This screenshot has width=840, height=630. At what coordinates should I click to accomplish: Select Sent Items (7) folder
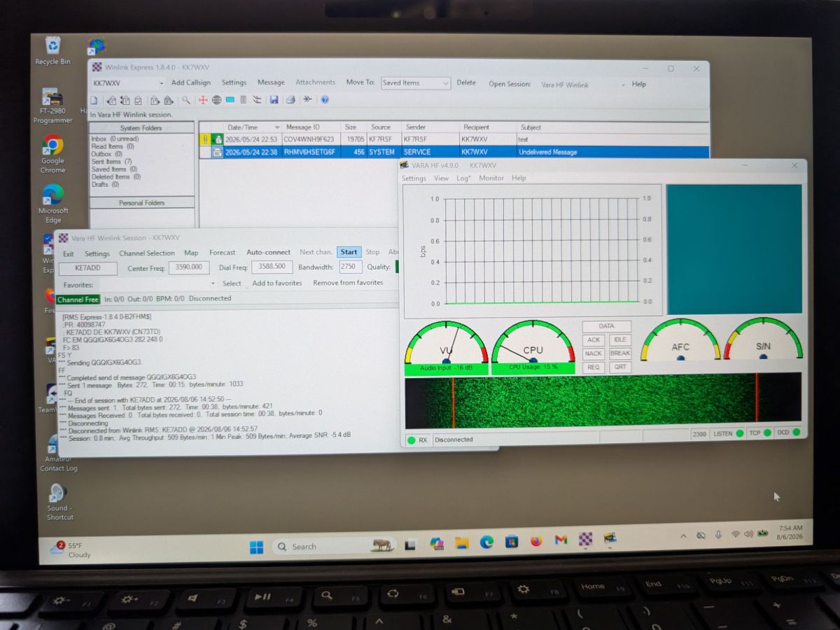click(111, 162)
